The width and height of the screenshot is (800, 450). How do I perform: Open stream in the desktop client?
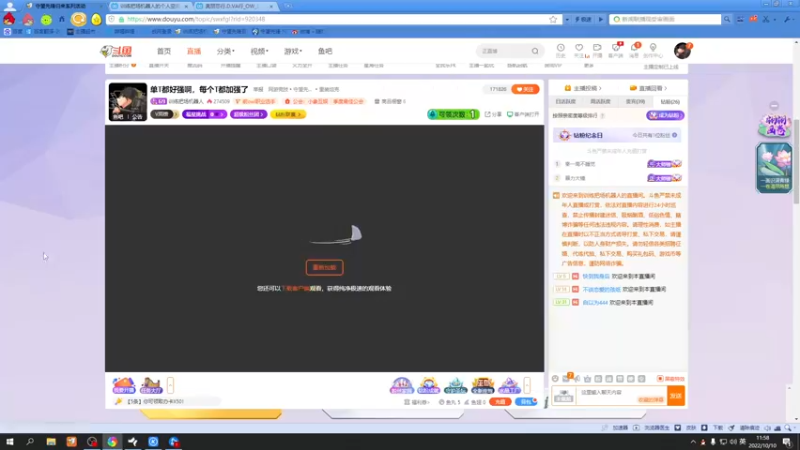click(522, 114)
